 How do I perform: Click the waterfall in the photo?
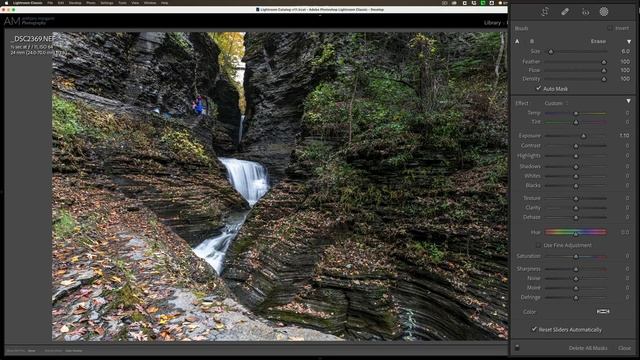coord(246,179)
